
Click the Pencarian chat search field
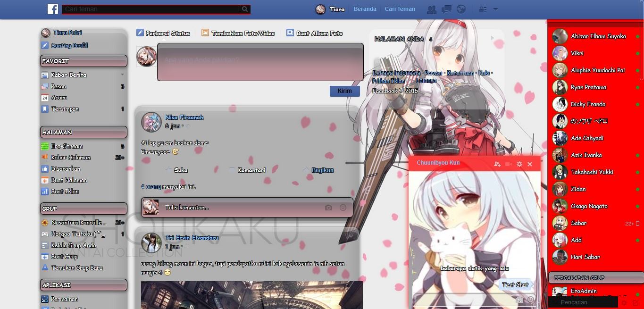(583, 302)
